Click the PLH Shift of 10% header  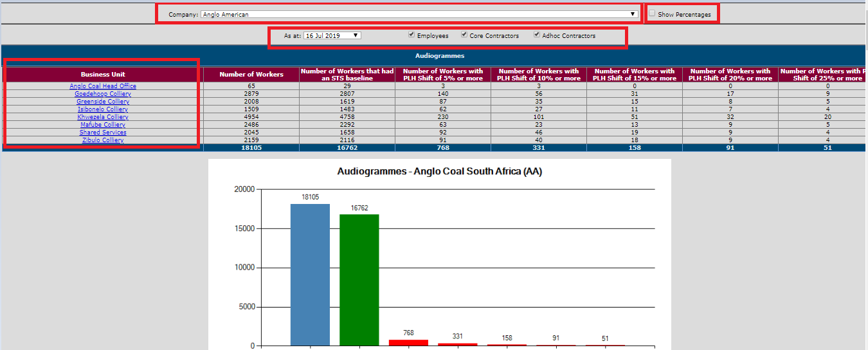pyautogui.click(x=539, y=75)
